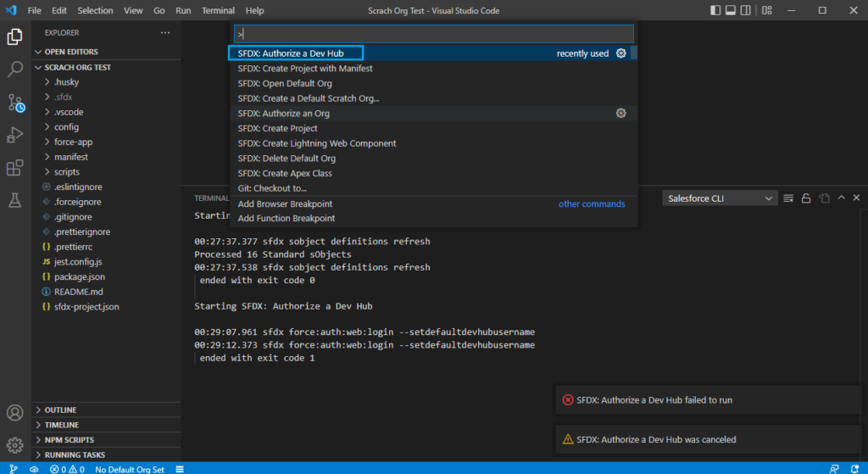Expand the NPM Scripts section
Viewport: 868px width, 474px height.
(x=106, y=440)
